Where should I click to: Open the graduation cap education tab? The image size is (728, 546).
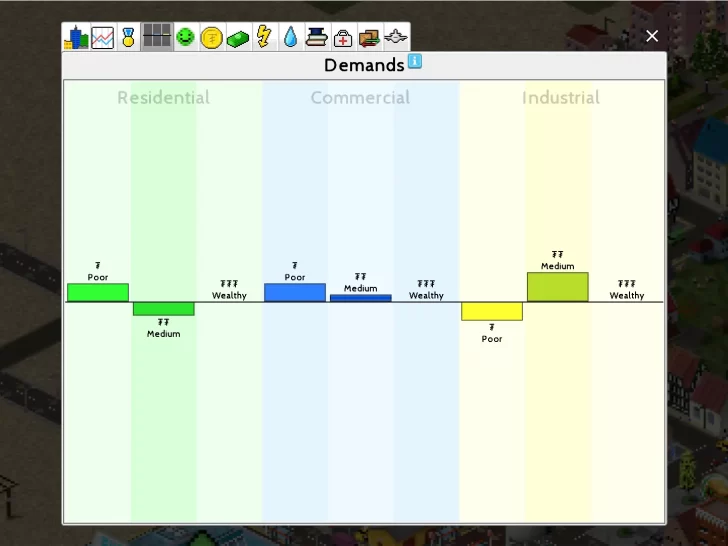pos(316,38)
